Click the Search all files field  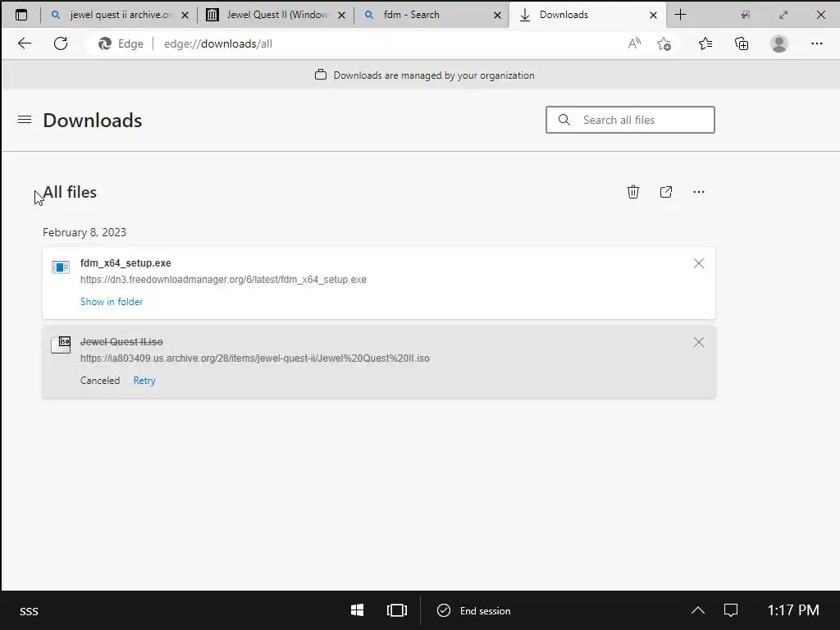[x=630, y=120]
